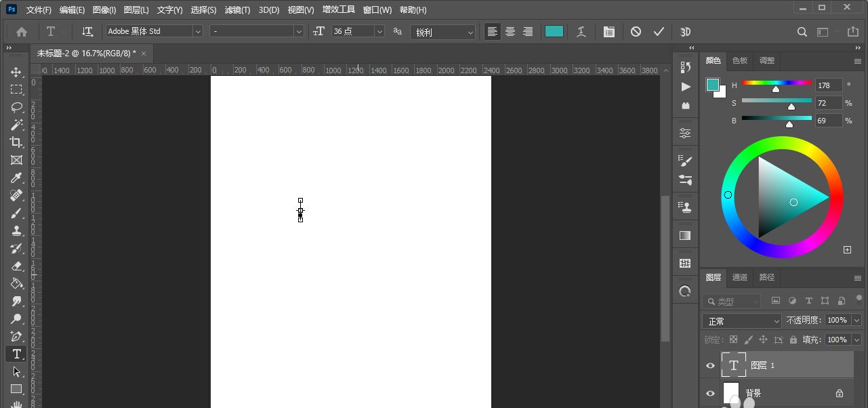
Task: Switch to the 通道 tab
Action: tap(739, 277)
